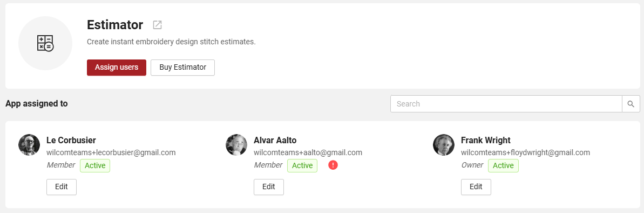The width and height of the screenshot is (644, 213).
Task: Click Frank Wright's Active status badge
Action: click(x=503, y=166)
